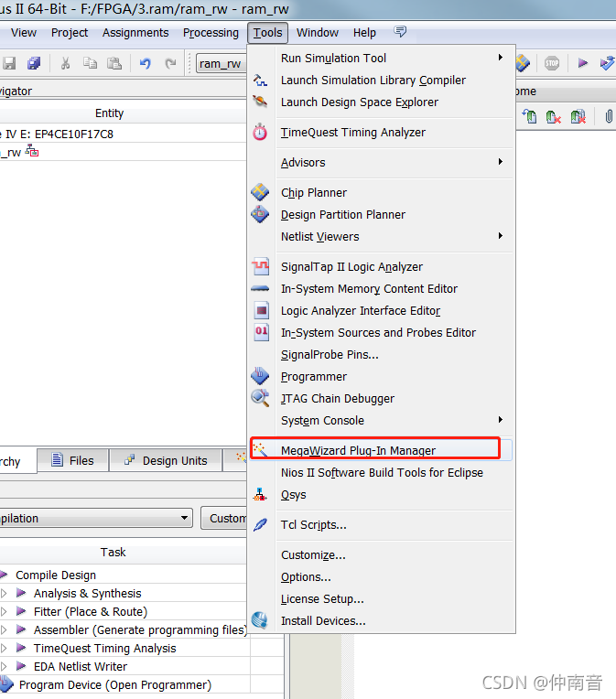This screenshot has width=616, height=699.
Task: Click the SignalTap II waveform icon
Action: coord(261,266)
